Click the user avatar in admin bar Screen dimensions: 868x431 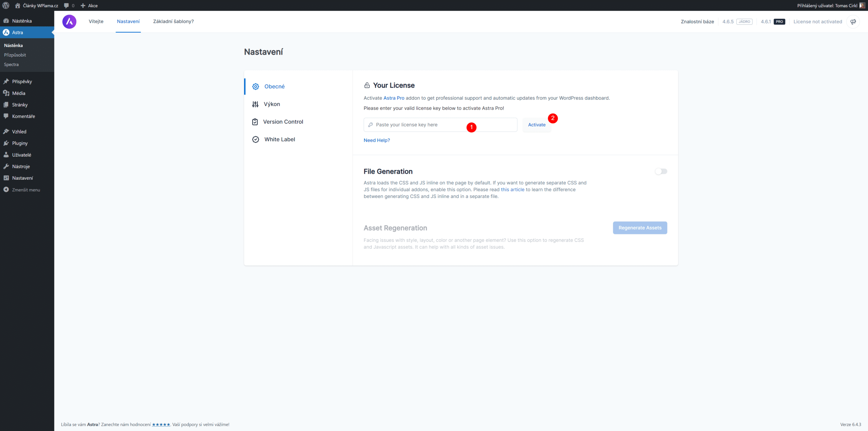coord(862,5)
